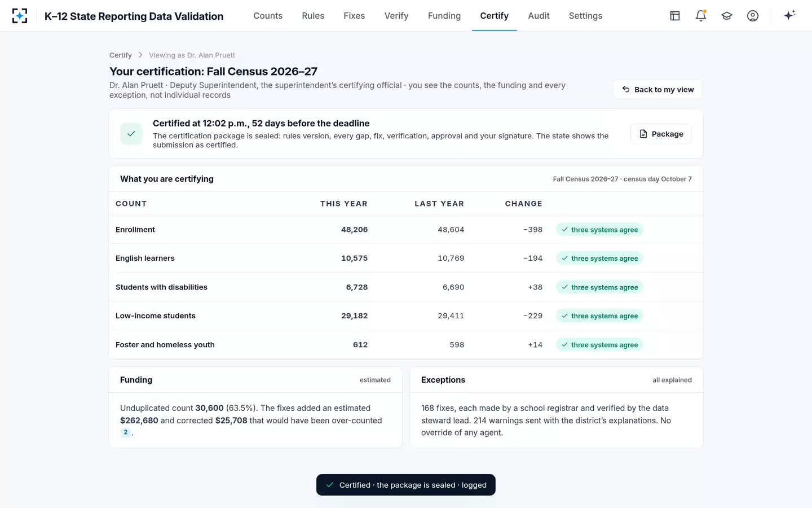Image resolution: width=812 pixels, height=508 pixels.
Task: Select the Foster and homeless youth label
Action: tap(165, 345)
